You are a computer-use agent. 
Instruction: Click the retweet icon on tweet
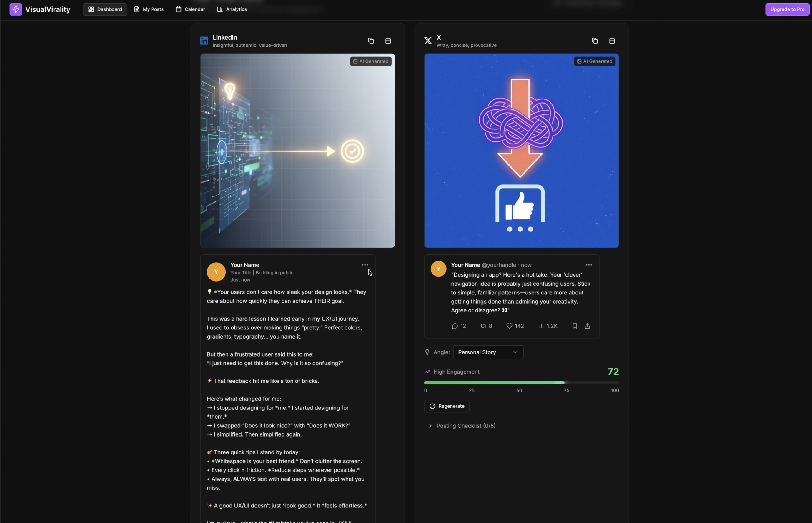click(483, 326)
